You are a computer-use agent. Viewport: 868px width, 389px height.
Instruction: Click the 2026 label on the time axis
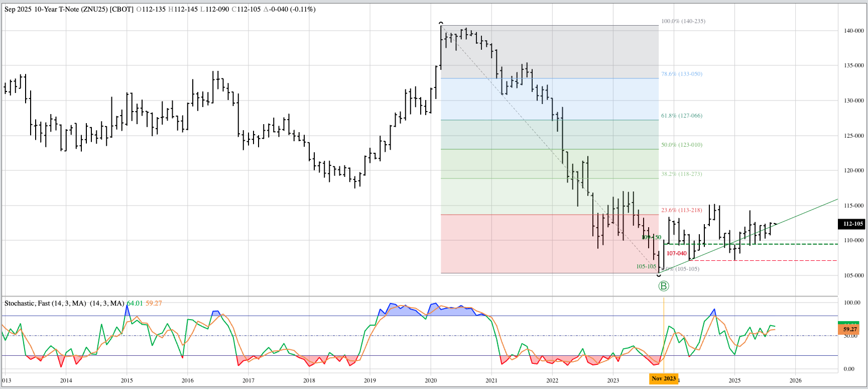point(795,380)
